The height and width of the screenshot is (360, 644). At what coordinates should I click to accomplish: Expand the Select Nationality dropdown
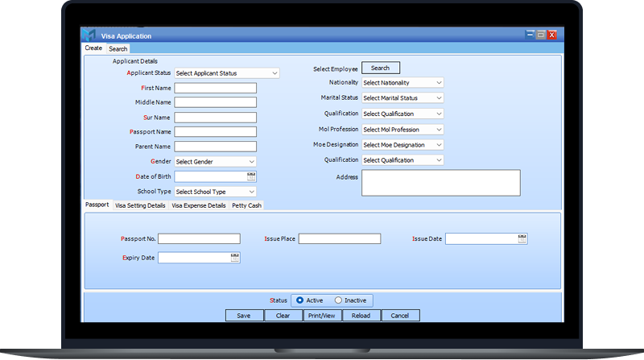click(x=402, y=83)
